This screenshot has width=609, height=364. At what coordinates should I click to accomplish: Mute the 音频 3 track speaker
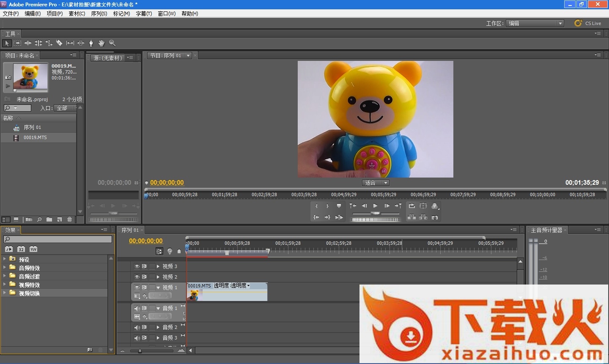[x=137, y=338]
